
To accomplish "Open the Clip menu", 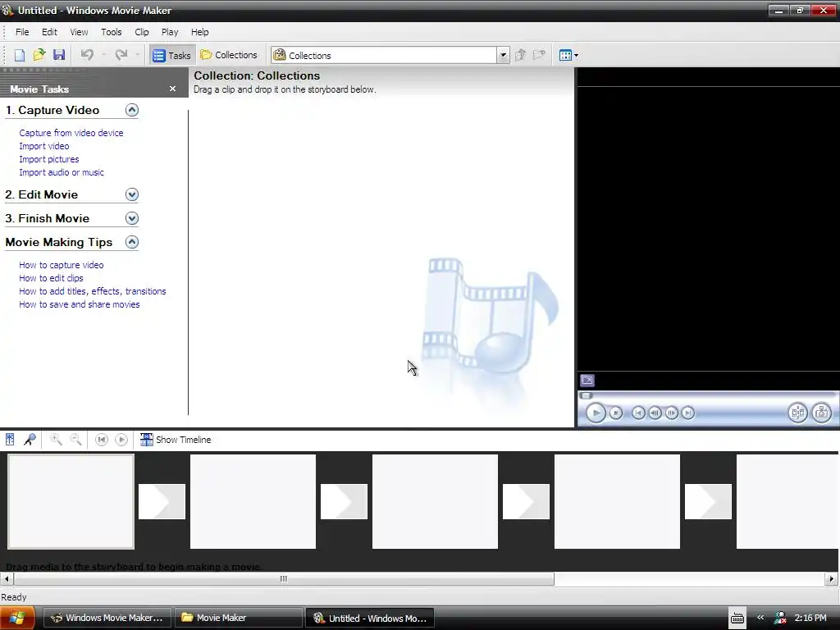I will [x=141, y=32].
